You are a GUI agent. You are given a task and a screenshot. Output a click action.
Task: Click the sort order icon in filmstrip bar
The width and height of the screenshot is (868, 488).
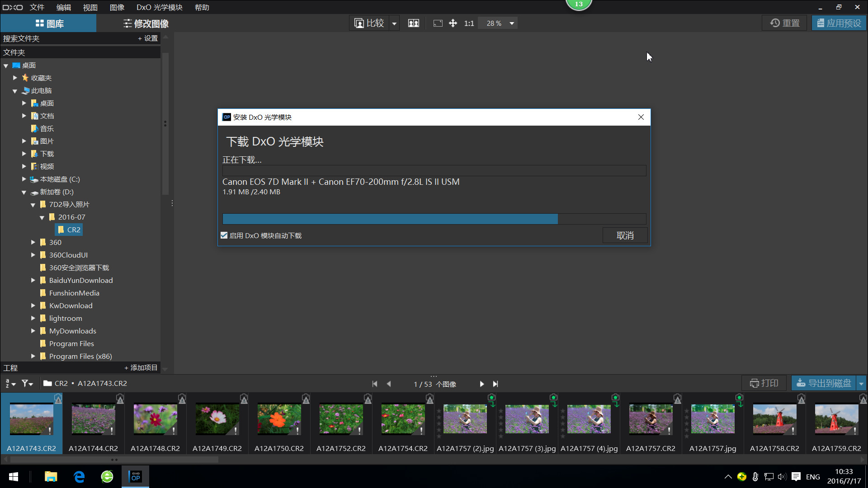click(10, 384)
